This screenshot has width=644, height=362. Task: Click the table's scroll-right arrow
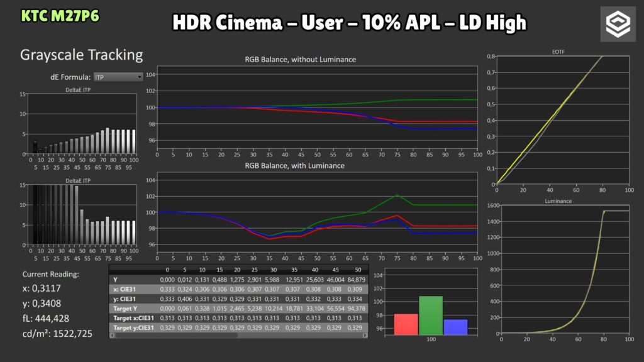click(365, 336)
